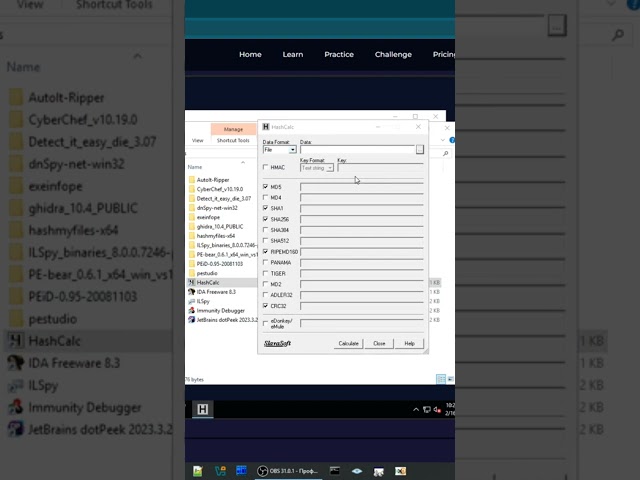Open the Data Format dropdown

(292, 150)
